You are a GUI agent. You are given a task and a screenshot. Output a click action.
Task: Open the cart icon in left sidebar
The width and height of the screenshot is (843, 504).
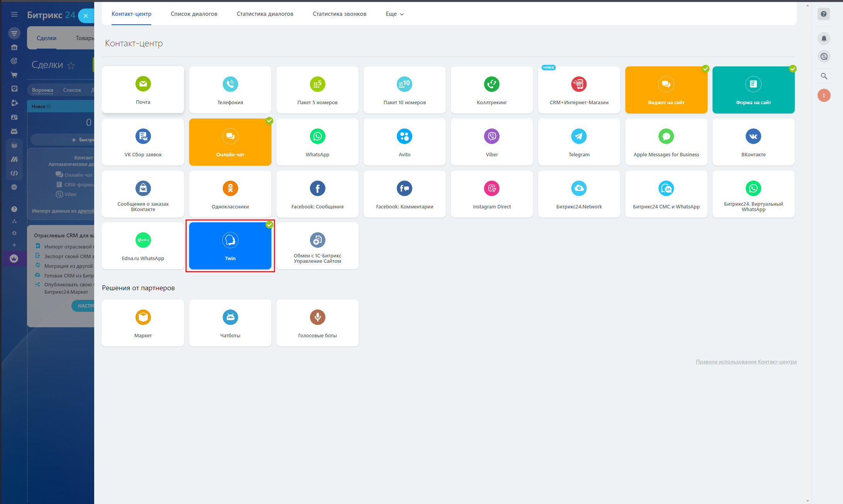click(14, 75)
